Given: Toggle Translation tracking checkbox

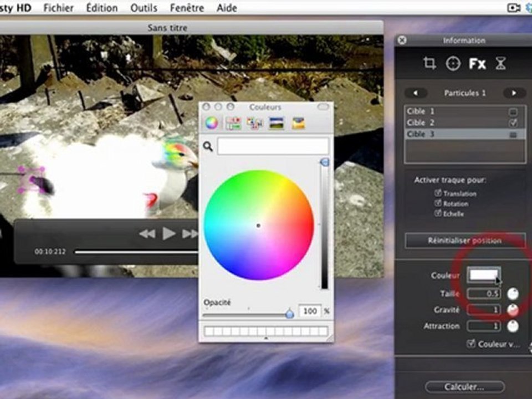Looking at the screenshot, I should (x=438, y=193).
